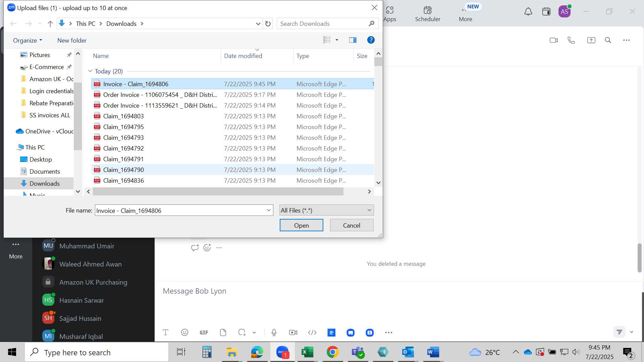Select Order Invoice - 1106075454 file
Screen dimensions: 644x362
point(160,95)
